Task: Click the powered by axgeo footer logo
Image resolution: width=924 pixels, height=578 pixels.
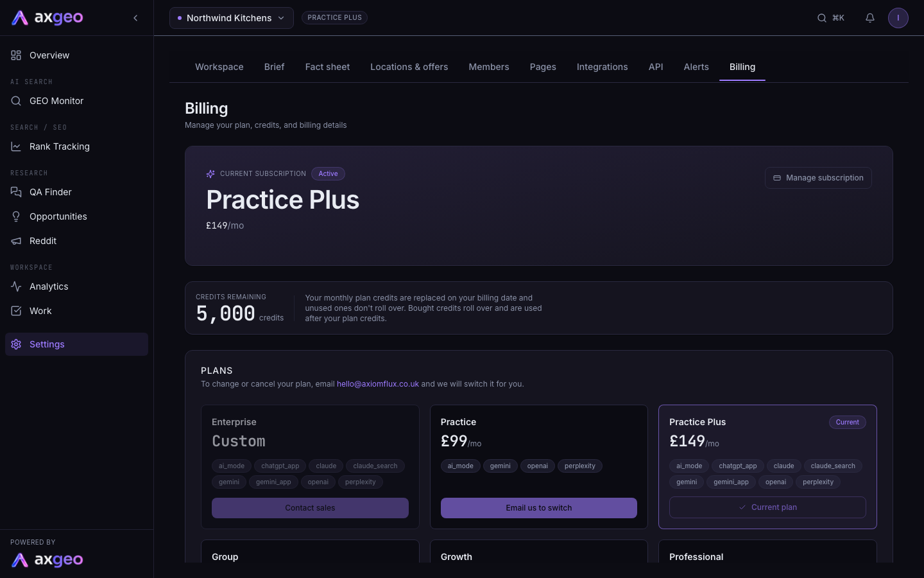Action: (47, 560)
